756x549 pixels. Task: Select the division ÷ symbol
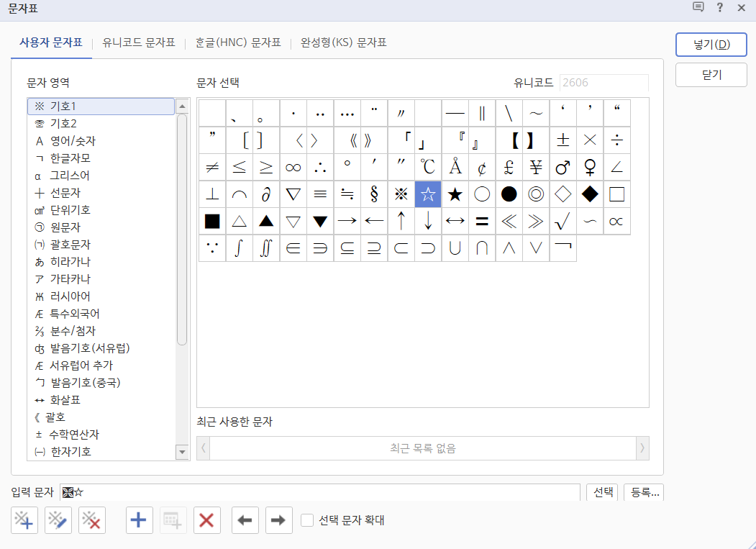616,140
